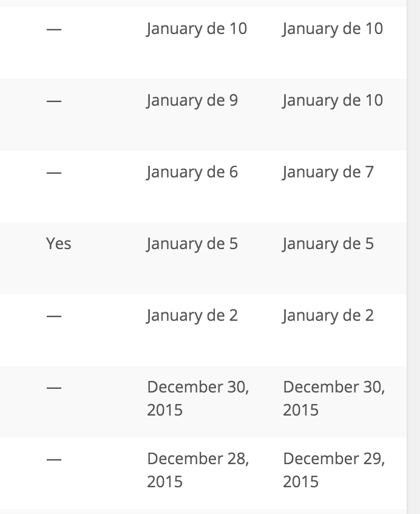Select the "January de 7" date cell
The width and height of the screenshot is (420, 514).
328,172
